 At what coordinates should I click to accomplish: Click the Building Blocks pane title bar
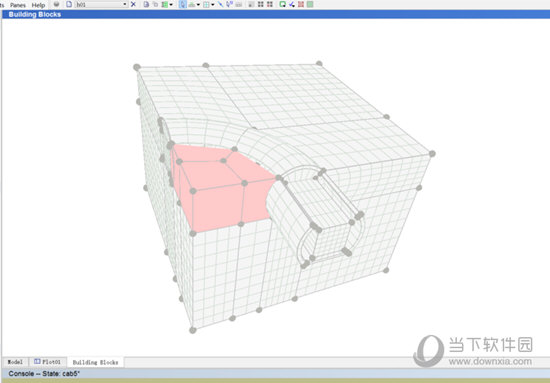point(276,14)
